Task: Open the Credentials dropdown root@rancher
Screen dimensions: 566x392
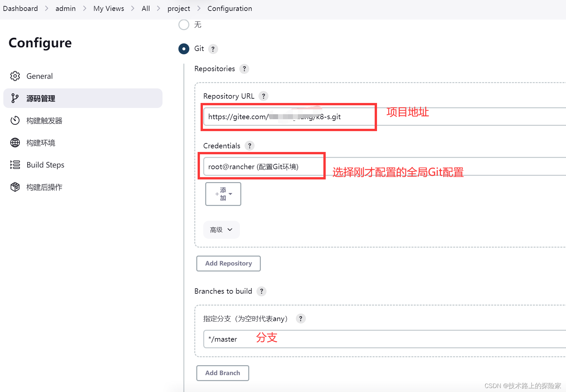Action: pyautogui.click(x=385, y=167)
